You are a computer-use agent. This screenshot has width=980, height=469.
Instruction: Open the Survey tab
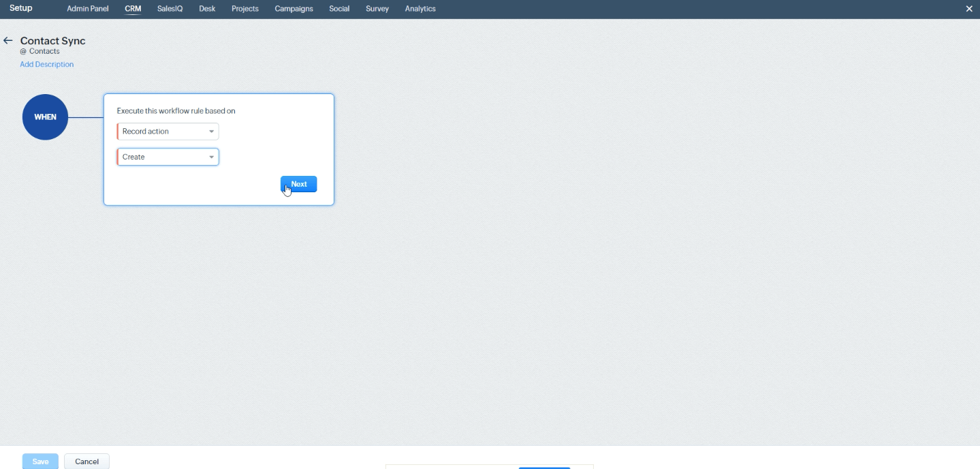(376, 9)
